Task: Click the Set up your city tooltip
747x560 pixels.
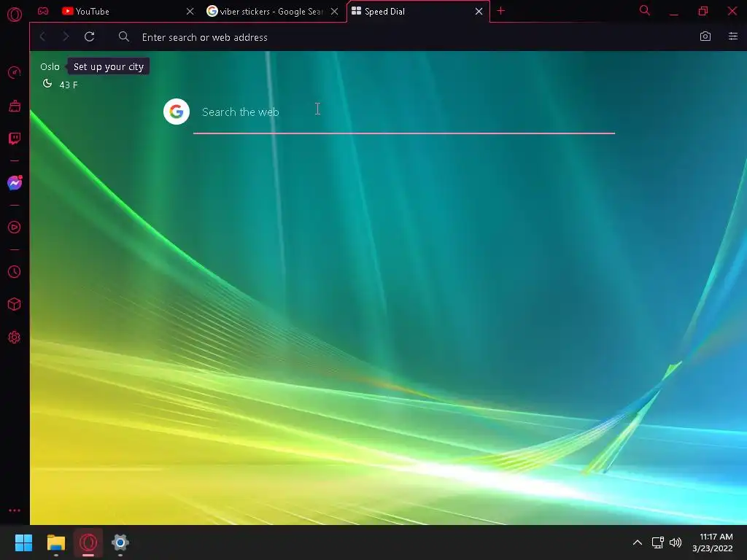Action: (109, 66)
